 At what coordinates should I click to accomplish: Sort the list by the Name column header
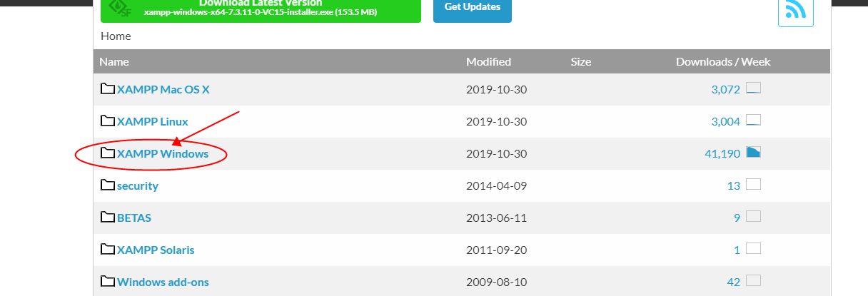tap(114, 61)
